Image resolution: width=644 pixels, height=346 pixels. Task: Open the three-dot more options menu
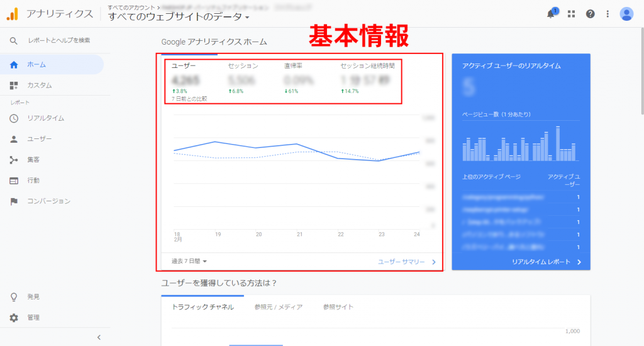[x=608, y=14]
